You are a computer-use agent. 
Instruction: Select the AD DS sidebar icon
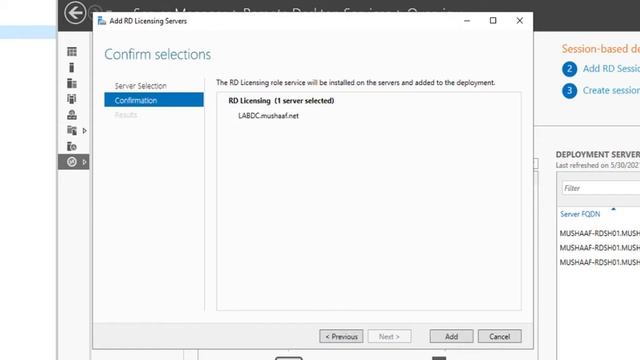pos(72,99)
